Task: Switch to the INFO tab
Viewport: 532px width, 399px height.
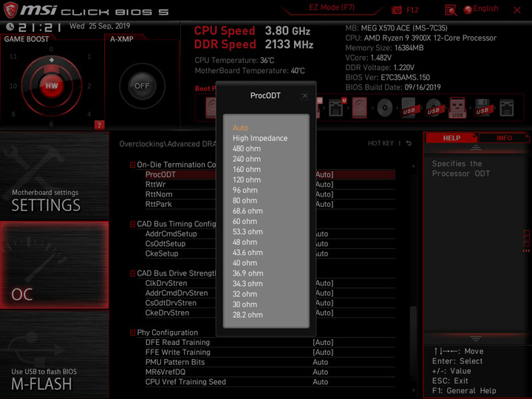Action: 504,138
